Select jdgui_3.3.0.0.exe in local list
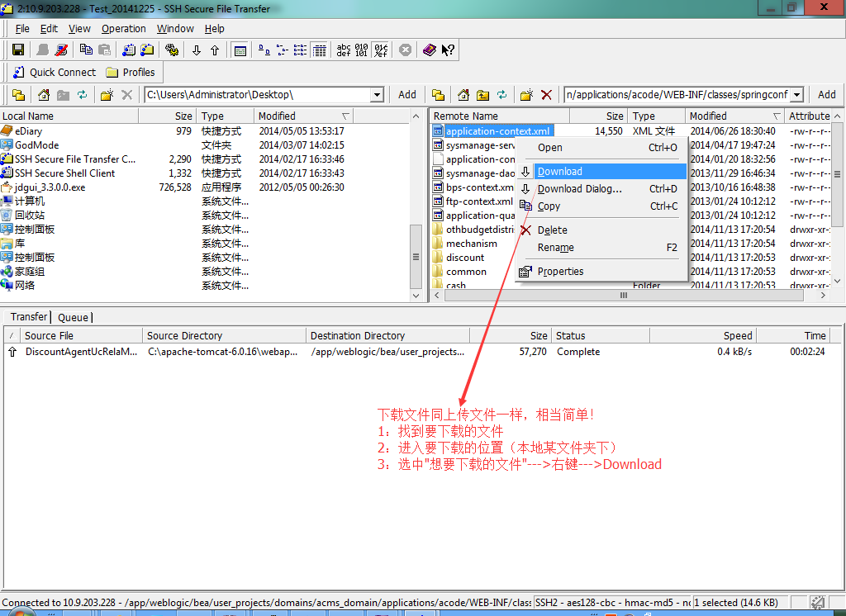This screenshot has height=616, width=846. click(50, 187)
